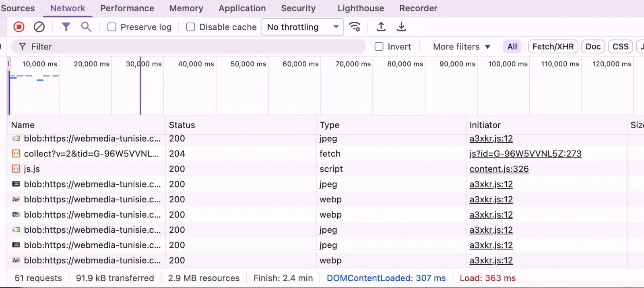Select the Network tab
The image size is (644, 288).
coord(68,8)
